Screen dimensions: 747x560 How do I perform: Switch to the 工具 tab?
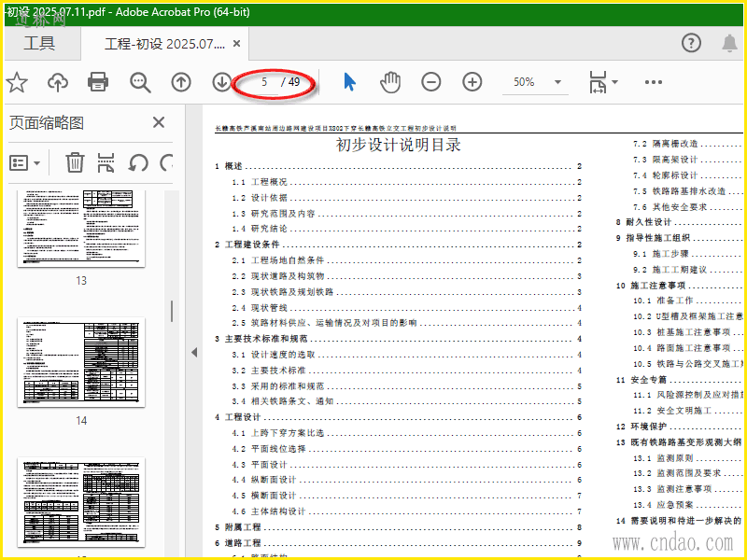click(x=39, y=43)
